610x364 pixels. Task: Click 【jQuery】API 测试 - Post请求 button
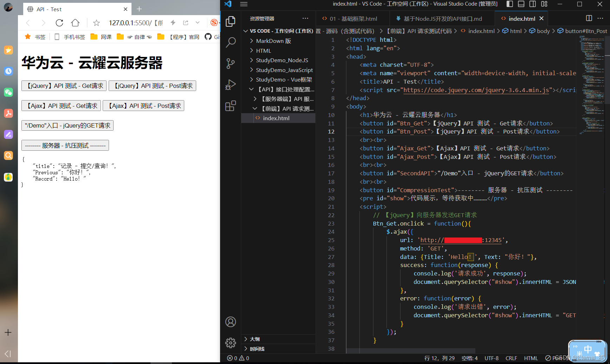coord(152,86)
